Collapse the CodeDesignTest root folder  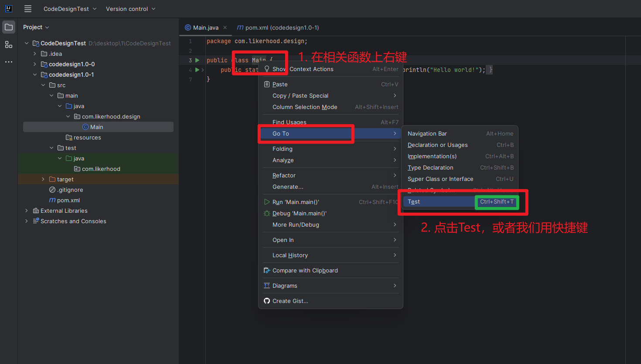(x=27, y=43)
